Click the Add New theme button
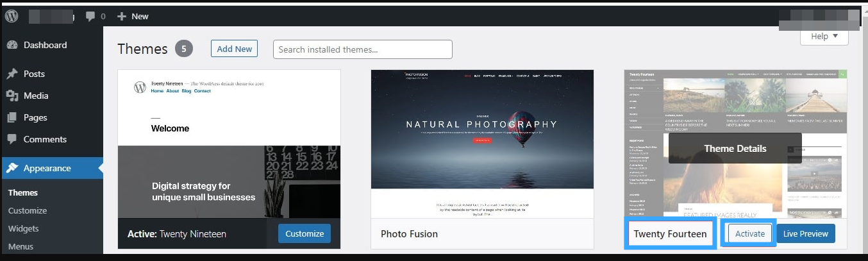This screenshot has height=261, width=868. click(x=234, y=49)
